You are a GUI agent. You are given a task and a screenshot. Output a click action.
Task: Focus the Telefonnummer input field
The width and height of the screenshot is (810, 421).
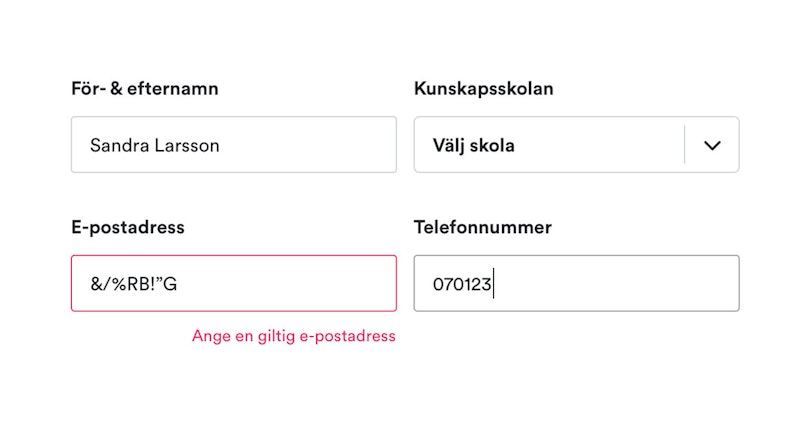point(576,284)
